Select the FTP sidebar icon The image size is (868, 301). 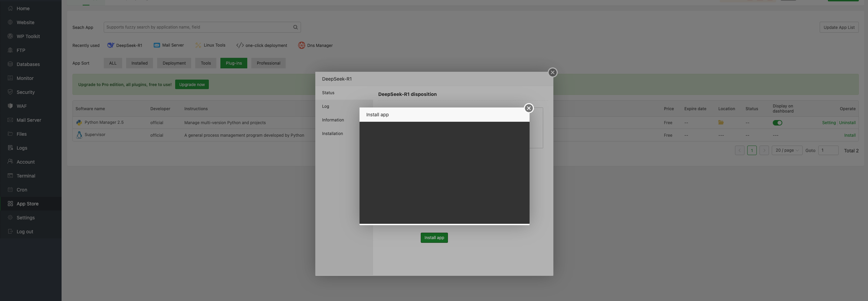(10, 50)
